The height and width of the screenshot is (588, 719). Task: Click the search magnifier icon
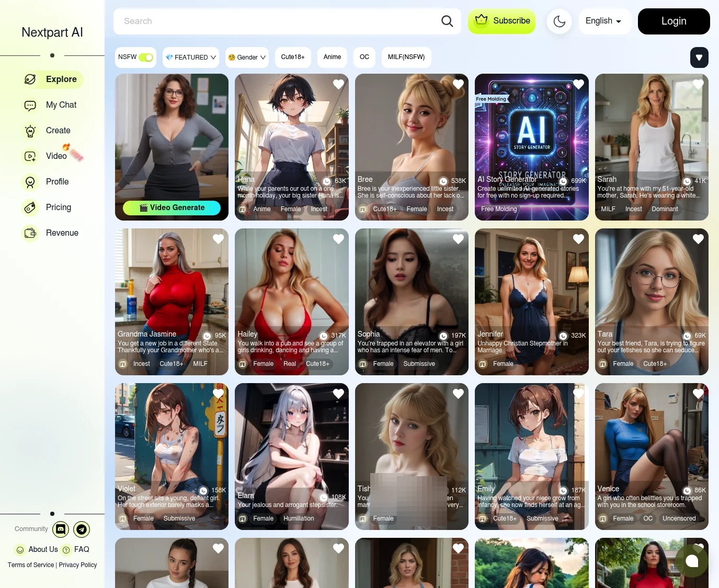pyautogui.click(x=447, y=21)
